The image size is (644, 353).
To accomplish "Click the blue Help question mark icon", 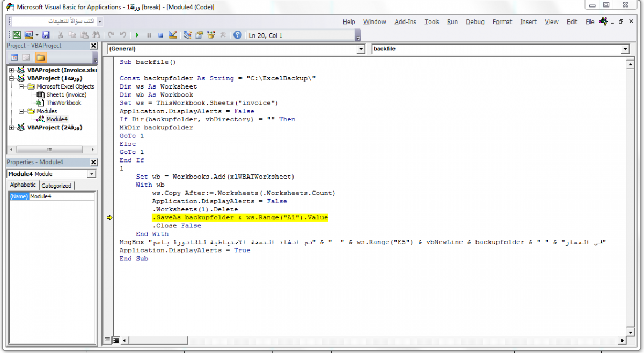I will [x=237, y=35].
